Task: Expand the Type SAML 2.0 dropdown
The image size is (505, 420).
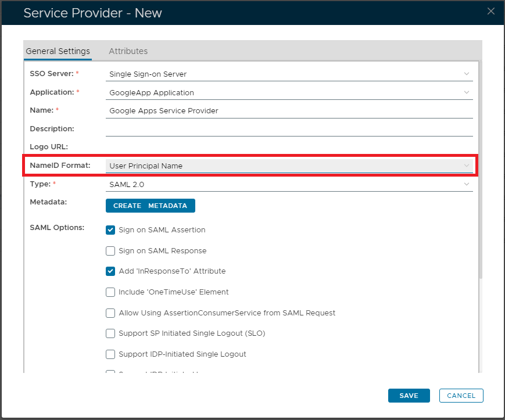Action: (x=289, y=184)
